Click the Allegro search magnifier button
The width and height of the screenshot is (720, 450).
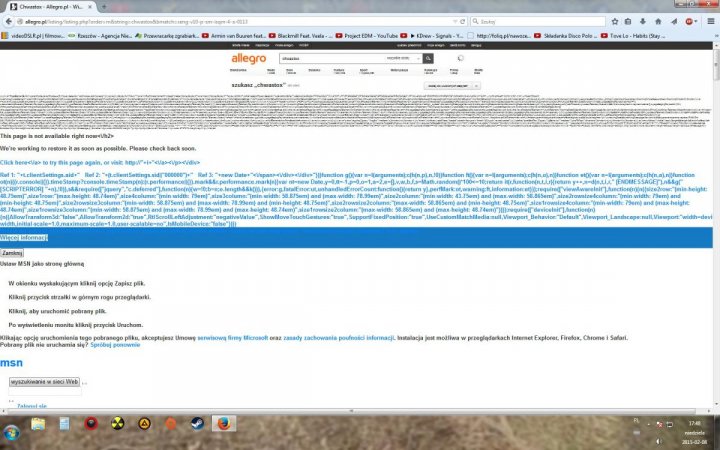427,59
